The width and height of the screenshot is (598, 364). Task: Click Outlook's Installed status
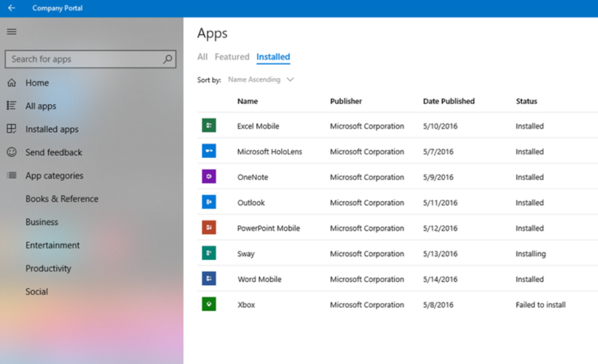[529, 202]
